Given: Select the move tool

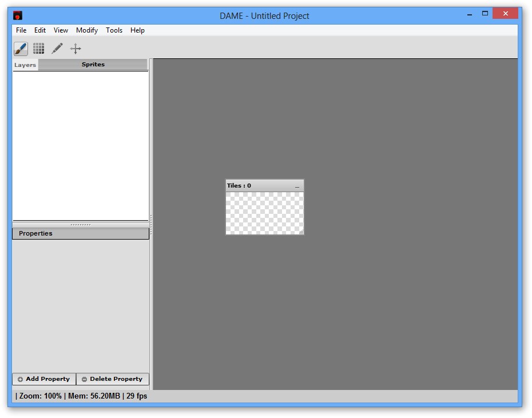Looking at the screenshot, I should (x=75, y=49).
